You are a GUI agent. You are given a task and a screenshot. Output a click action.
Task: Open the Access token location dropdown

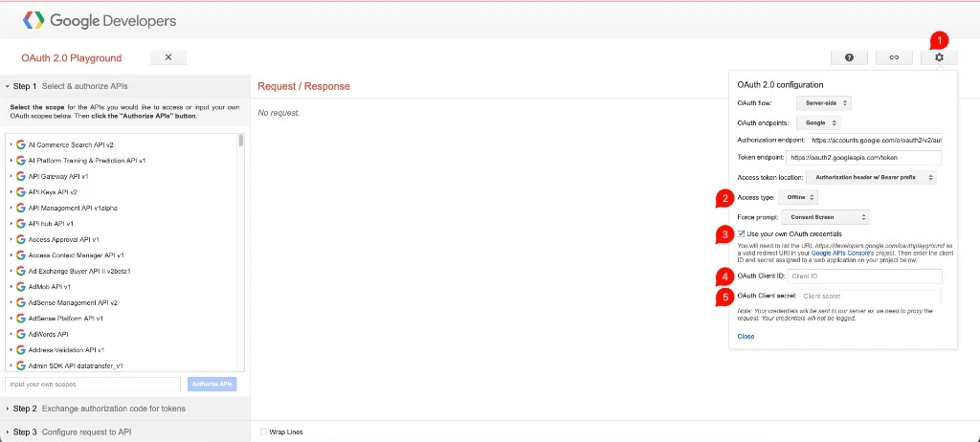[871, 178]
